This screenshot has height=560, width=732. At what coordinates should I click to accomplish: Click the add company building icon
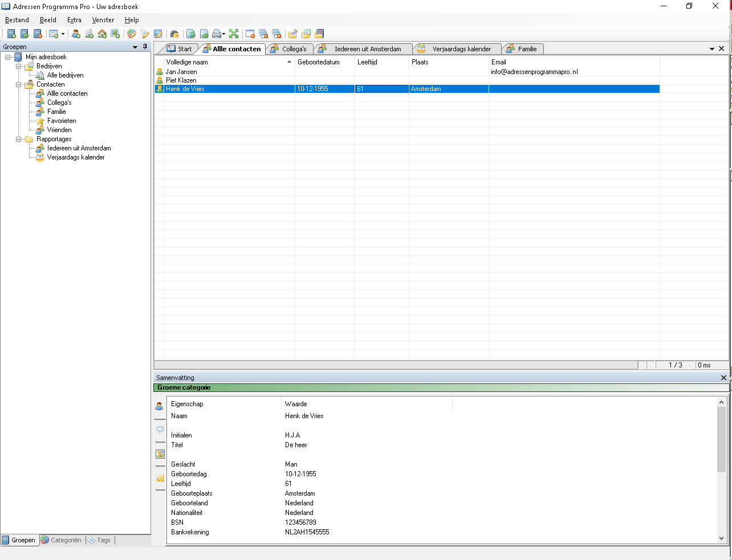pos(89,34)
